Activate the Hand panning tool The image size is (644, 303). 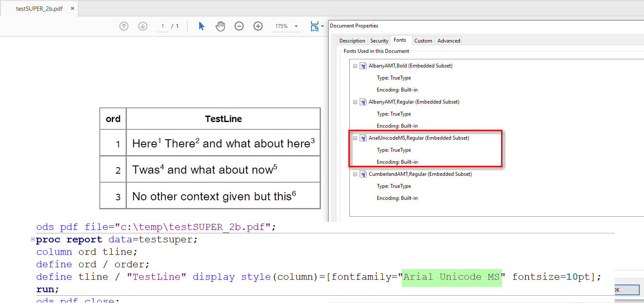pyautogui.click(x=220, y=26)
